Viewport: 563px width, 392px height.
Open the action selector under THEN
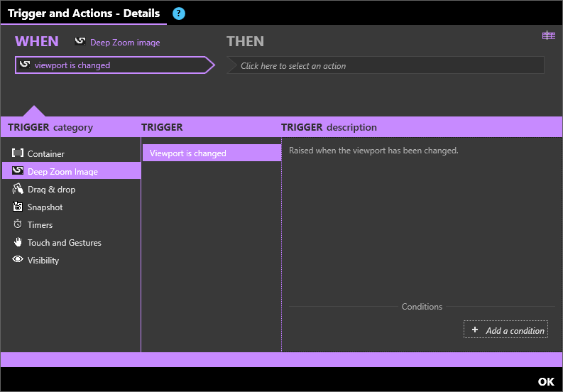[386, 66]
